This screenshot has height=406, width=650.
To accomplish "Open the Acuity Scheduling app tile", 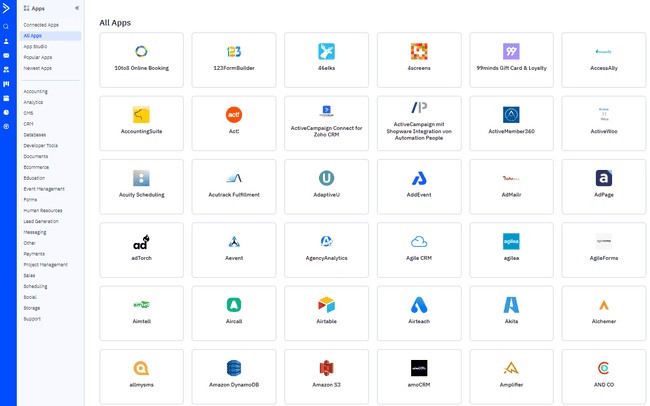I will click(141, 178).
